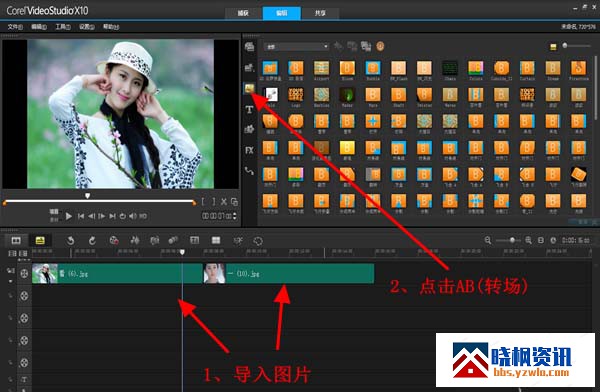Viewport: 600px width, 392px height.
Task: Open the Multi-Camera Editor grid icon
Action: [x=216, y=240]
